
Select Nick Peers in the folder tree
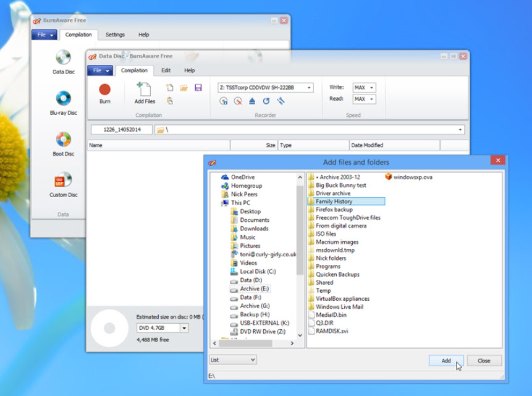[240, 194]
